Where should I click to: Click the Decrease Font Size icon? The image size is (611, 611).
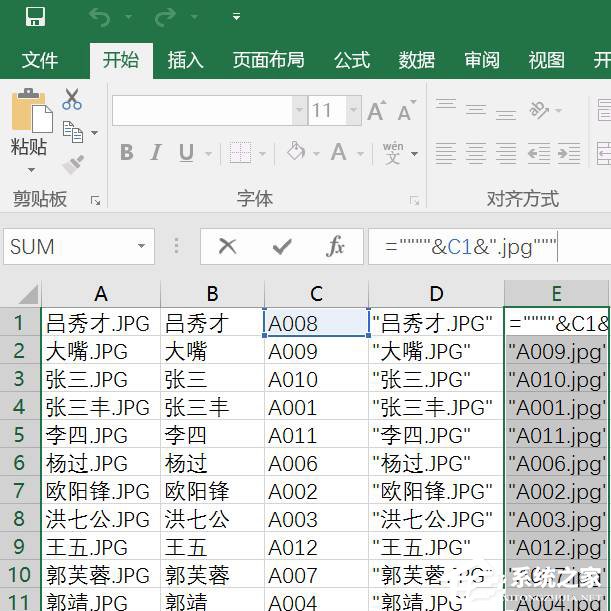click(x=406, y=111)
